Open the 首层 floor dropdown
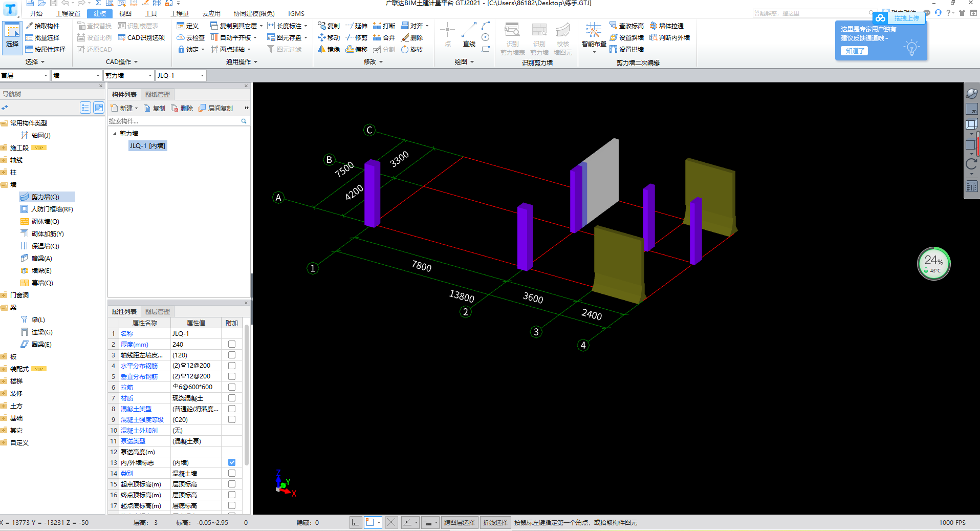The image size is (980, 531). pos(46,76)
